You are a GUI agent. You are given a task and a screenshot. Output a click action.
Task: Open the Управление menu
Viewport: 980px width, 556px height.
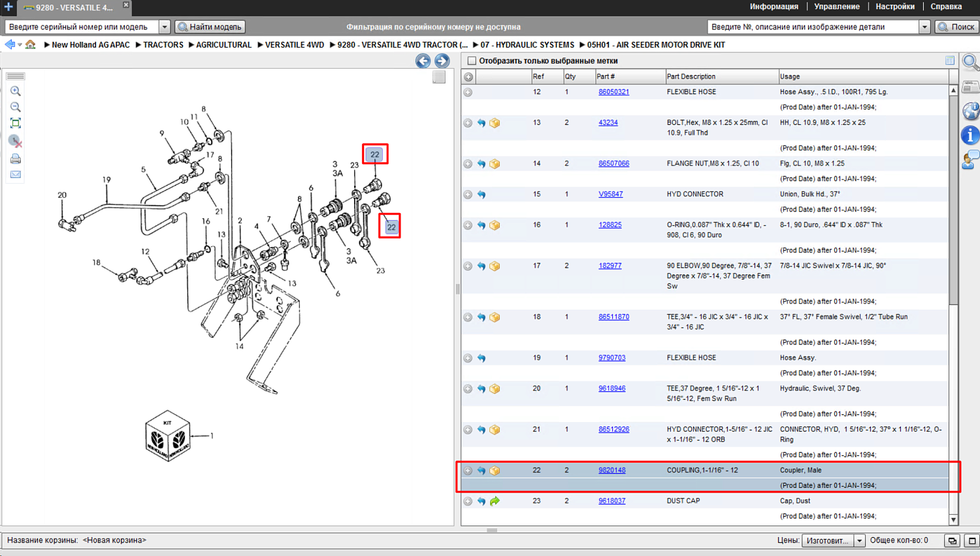click(836, 7)
